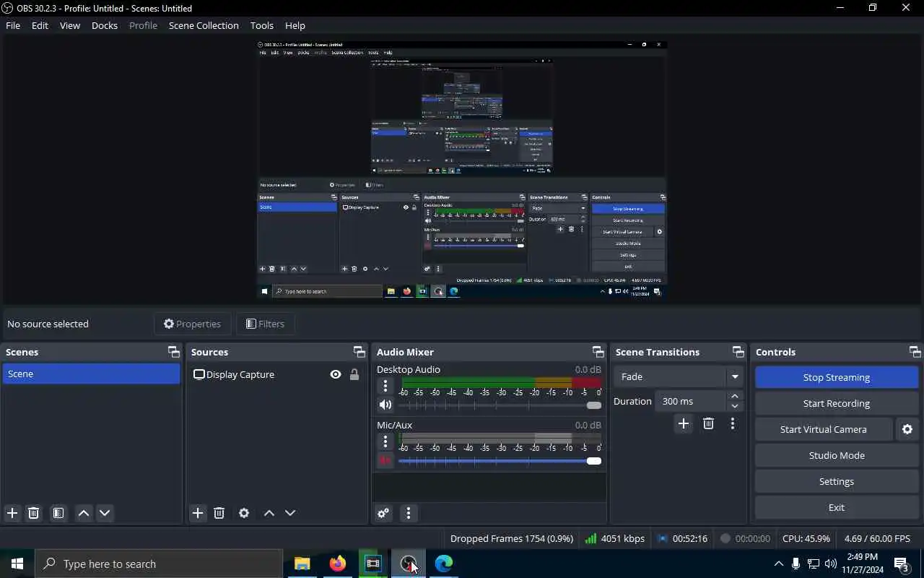Click Start Virtual Camera button
Screen dimensions: 924x578
(x=824, y=429)
